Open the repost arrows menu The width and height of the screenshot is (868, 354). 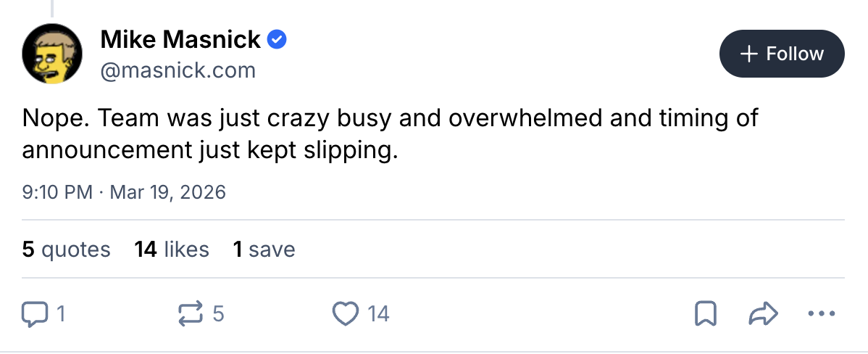[x=189, y=313]
